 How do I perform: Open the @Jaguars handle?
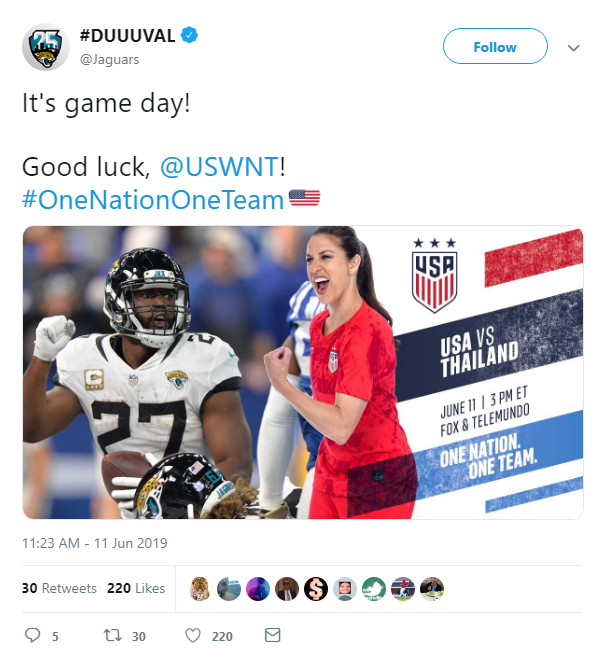pyautogui.click(x=110, y=59)
